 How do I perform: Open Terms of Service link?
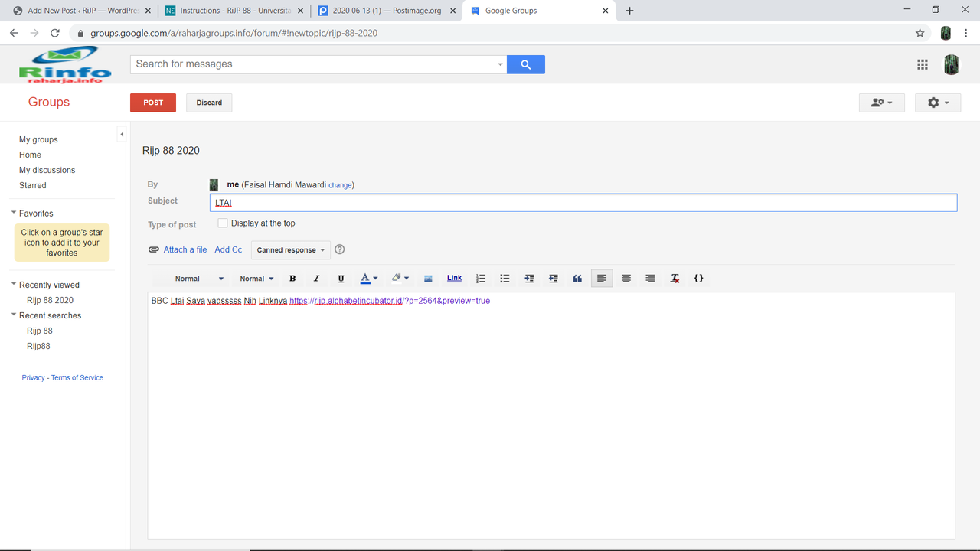tap(77, 377)
